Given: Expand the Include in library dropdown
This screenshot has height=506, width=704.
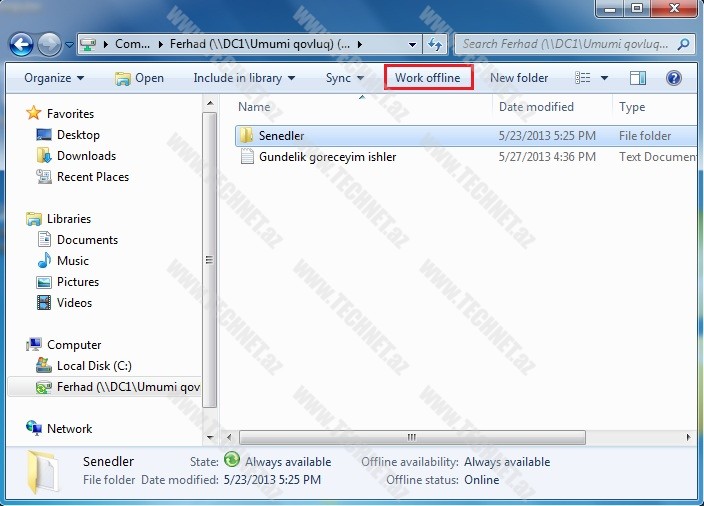Looking at the screenshot, I should tap(244, 78).
